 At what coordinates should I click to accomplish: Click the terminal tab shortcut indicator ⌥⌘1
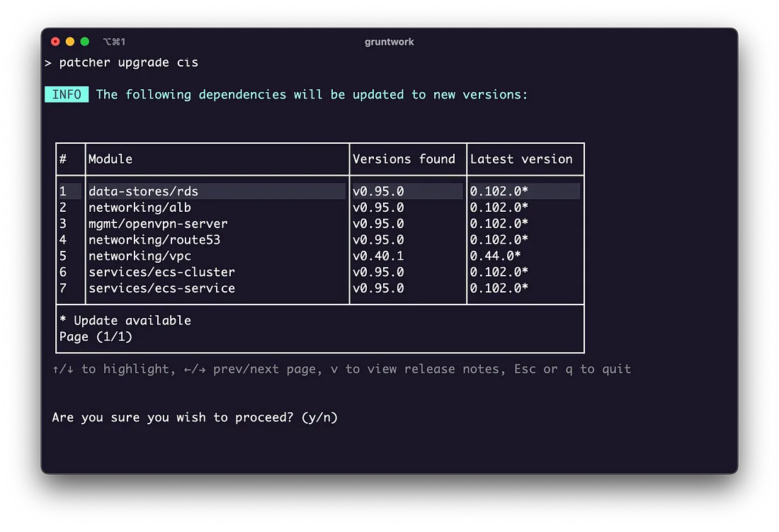tap(114, 42)
